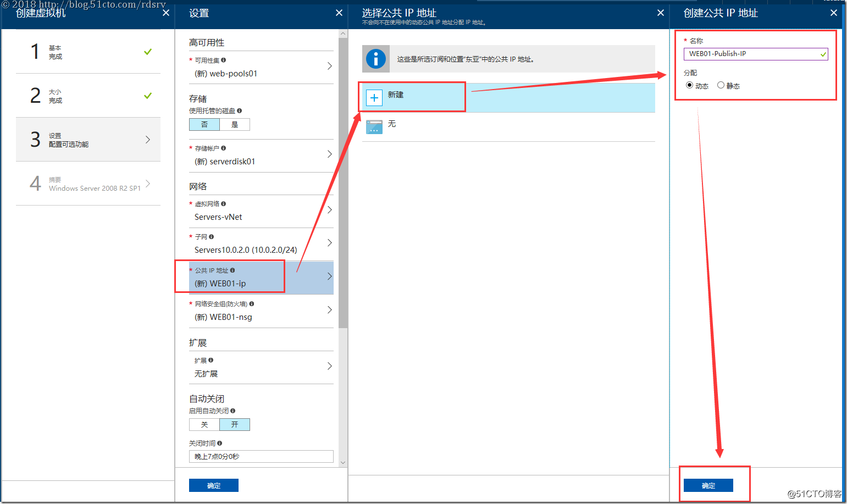Screen dimensions: 847x504
Task: Click info icon beside 子网 label
Action: (x=212, y=236)
